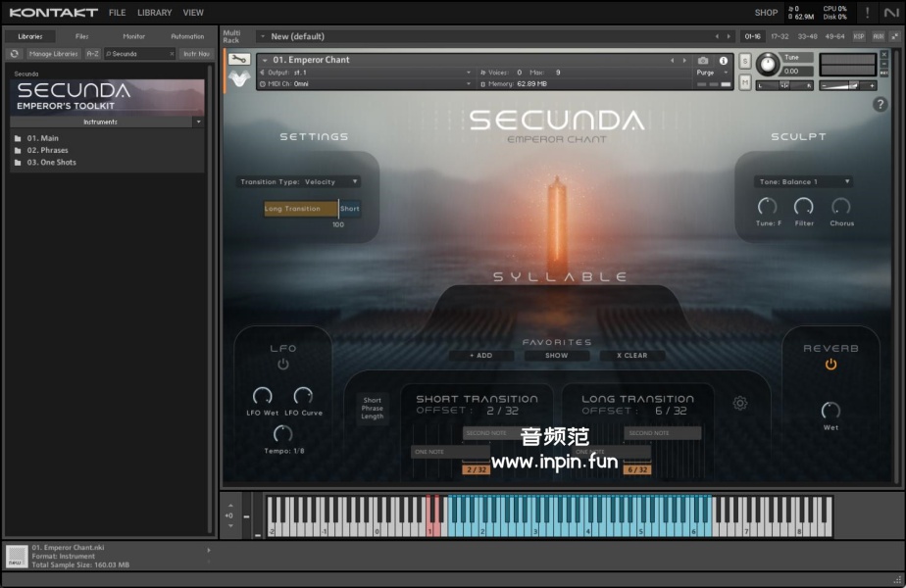Click the minimize rack view icon

895,36
